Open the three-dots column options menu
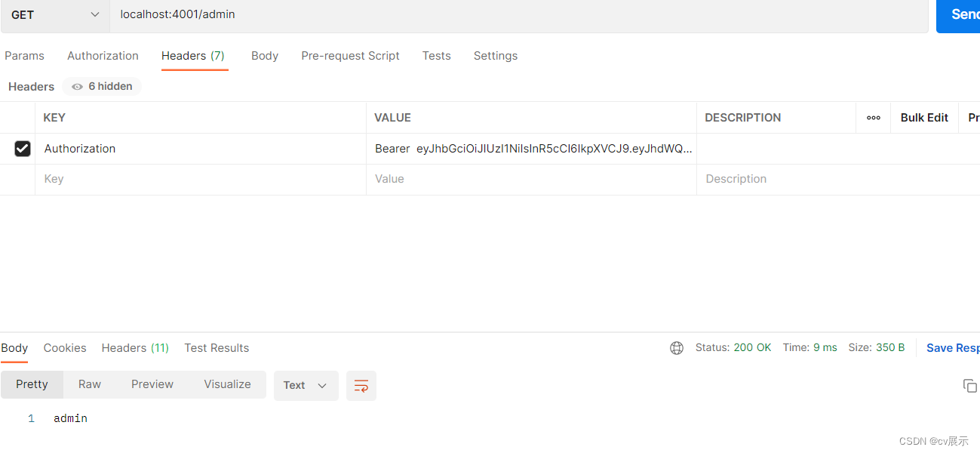Screen dimensions: 980x453 (873, 118)
